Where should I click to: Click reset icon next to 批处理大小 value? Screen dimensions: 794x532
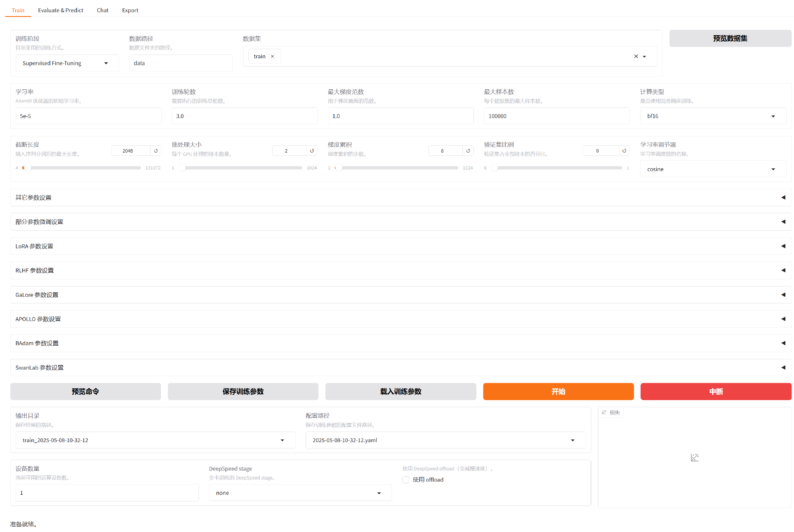click(312, 151)
